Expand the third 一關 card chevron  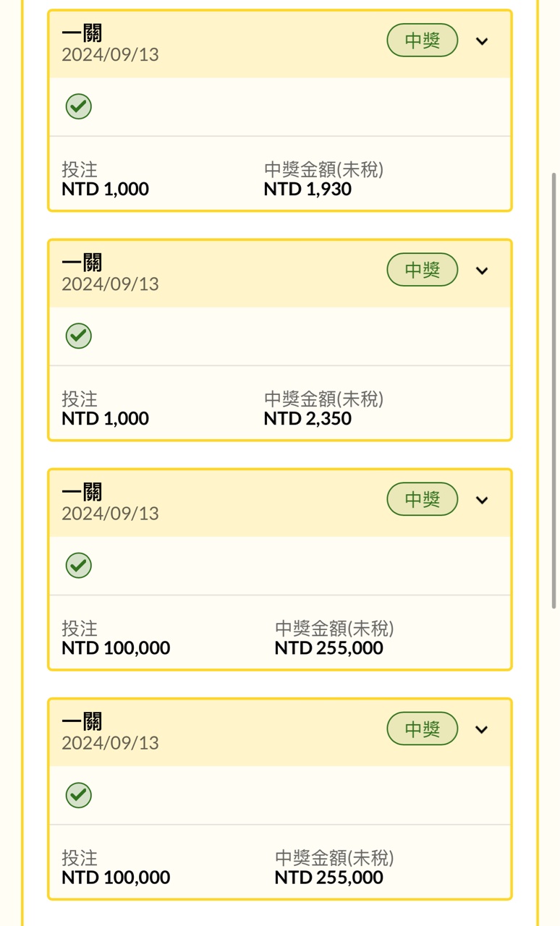[x=482, y=500]
